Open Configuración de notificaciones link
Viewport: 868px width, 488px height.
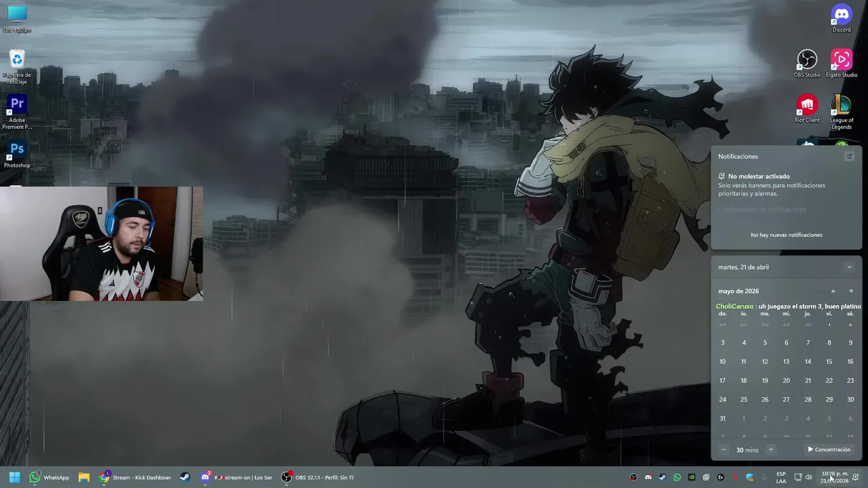(x=762, y=209)
